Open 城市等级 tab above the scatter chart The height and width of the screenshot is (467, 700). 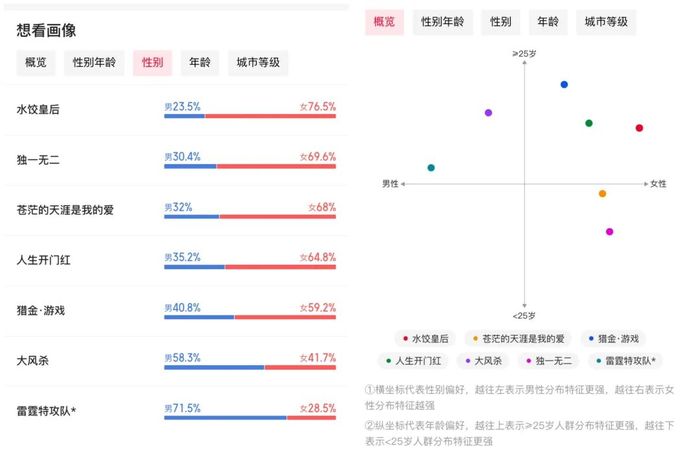click(606, 22)
